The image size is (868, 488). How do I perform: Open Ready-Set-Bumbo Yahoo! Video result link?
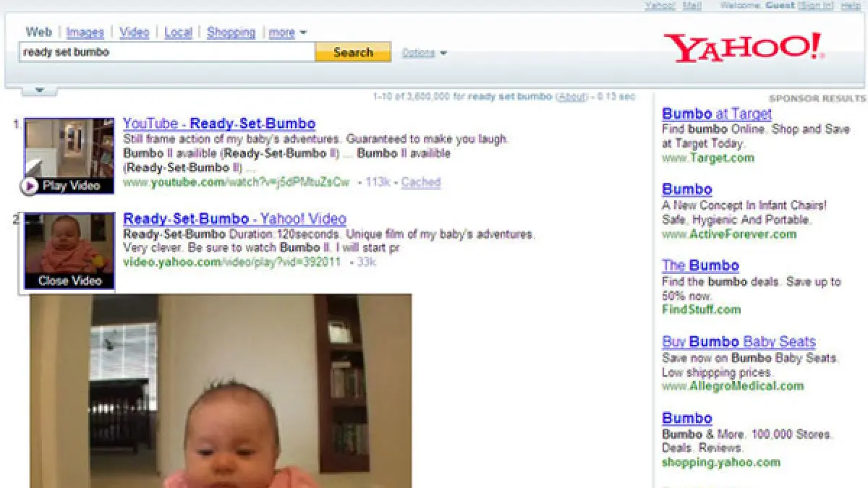pos(234,218)
